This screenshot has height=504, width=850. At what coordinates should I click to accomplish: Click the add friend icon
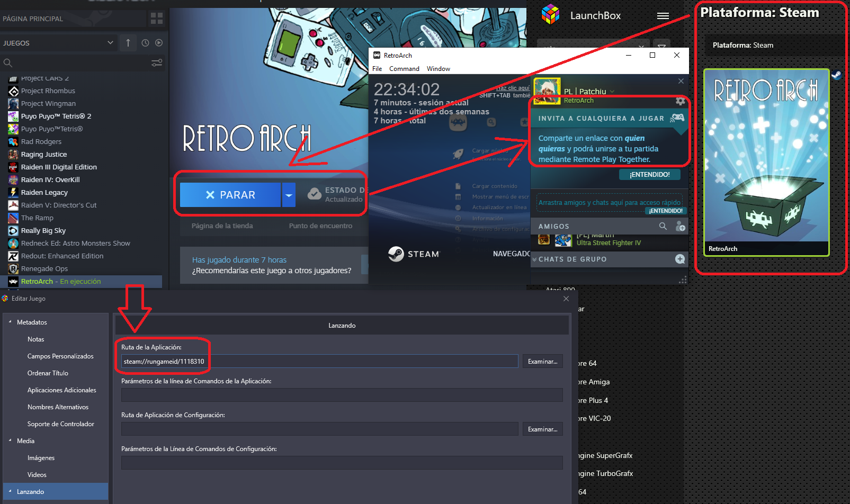pos(681,227)
